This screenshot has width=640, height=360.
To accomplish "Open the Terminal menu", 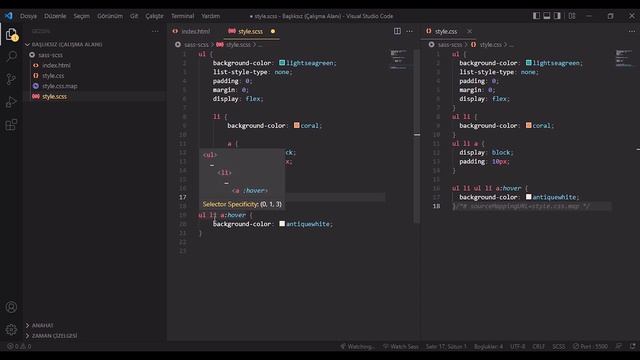I will pos(182,16).
